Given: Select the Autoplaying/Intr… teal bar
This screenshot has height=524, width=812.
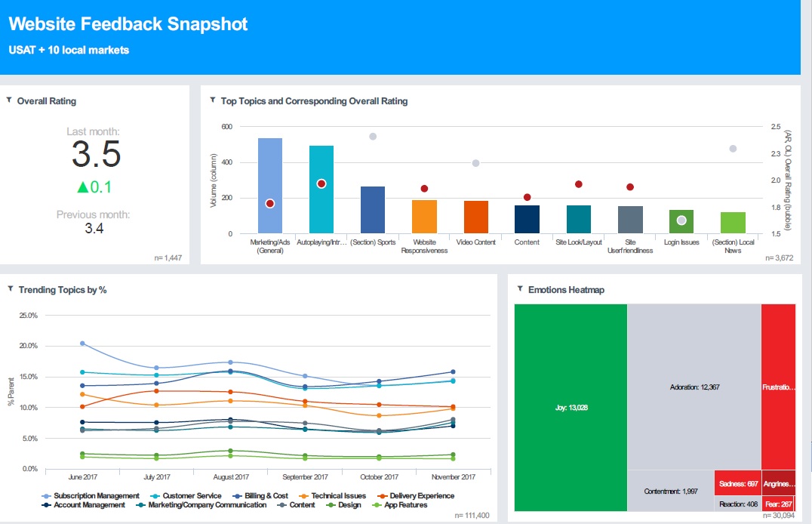Looking at the screenshot, I should coord(321,190).
